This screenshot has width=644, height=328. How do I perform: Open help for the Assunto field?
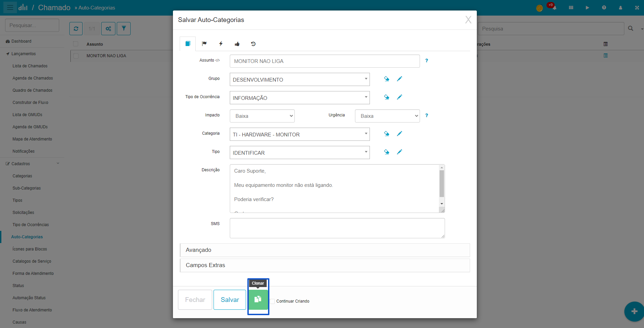[x=426, y=61]
